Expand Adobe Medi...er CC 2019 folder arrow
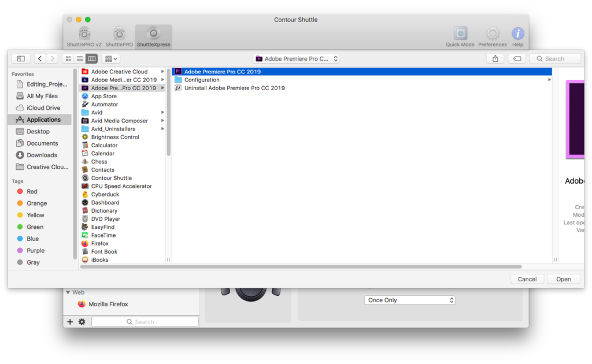Screen dimensions: 592x364 click(x=162, y=80)
